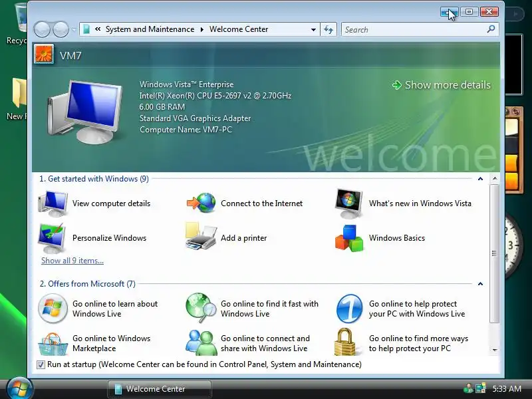Click the search magnifier icon
This screenshot has width=532, height=399.
491,29
